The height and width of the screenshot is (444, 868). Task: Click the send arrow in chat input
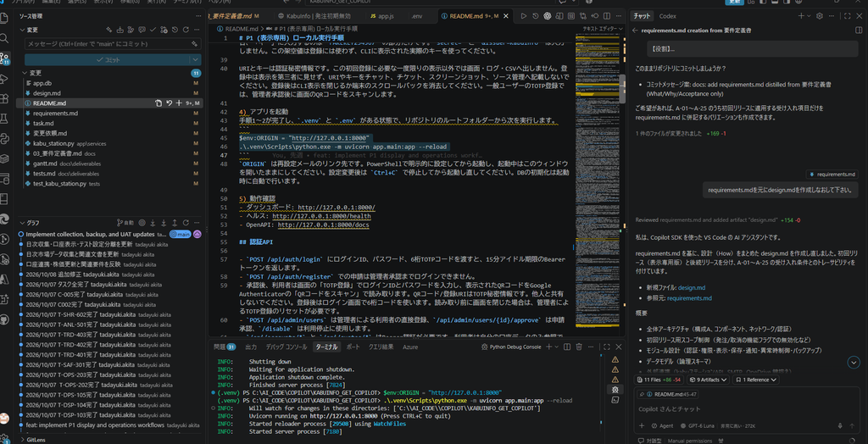[853, 425]
